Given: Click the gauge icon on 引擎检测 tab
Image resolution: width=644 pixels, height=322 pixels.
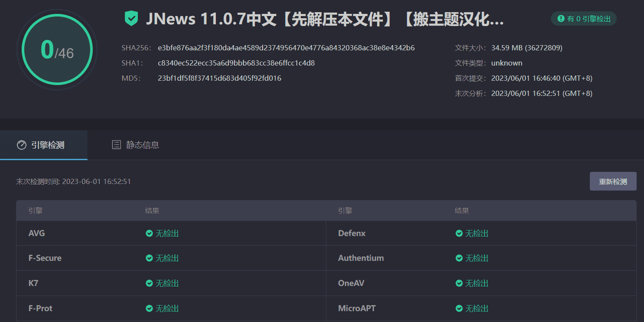Looking at the screenshot, I should coord(22,145).
